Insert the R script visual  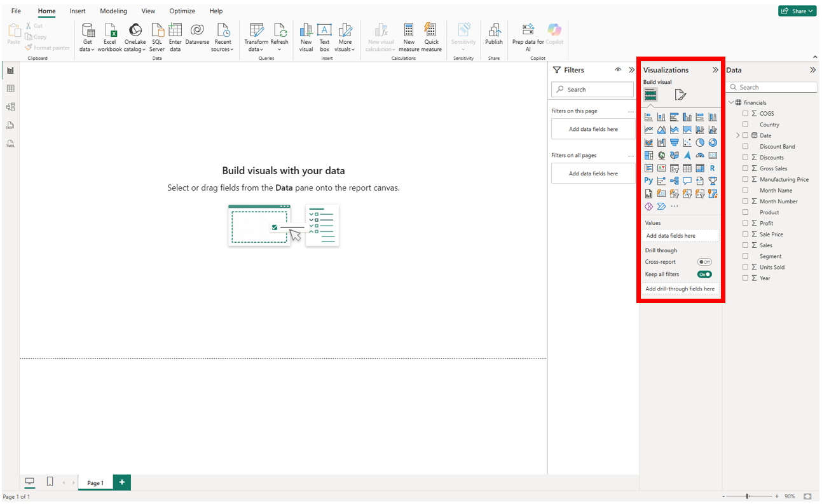pyautogui.click(x=713, y=168)
